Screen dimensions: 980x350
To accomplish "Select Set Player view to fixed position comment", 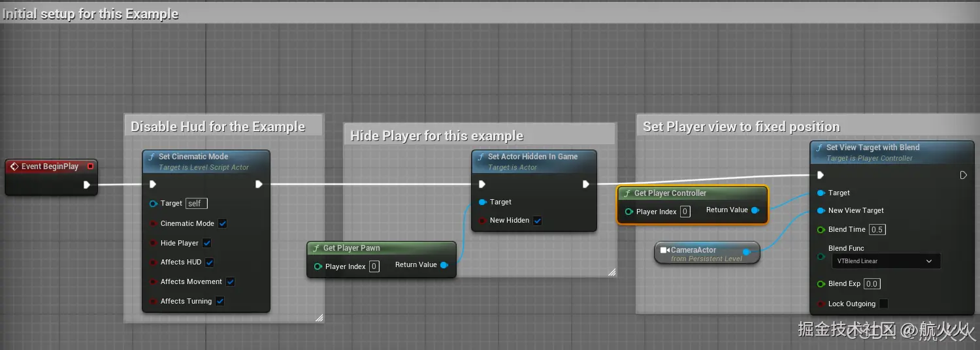I will tap(742, 127).
